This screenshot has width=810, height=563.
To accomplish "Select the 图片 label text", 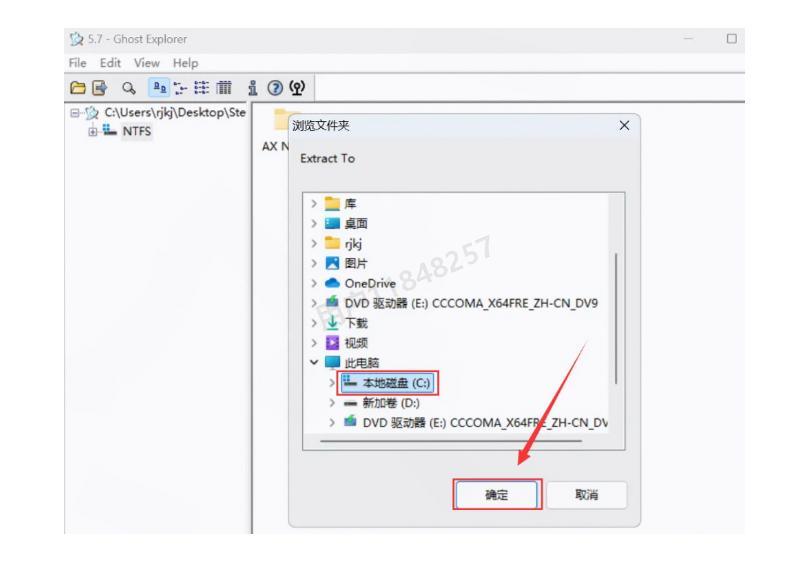I will 356,263.
